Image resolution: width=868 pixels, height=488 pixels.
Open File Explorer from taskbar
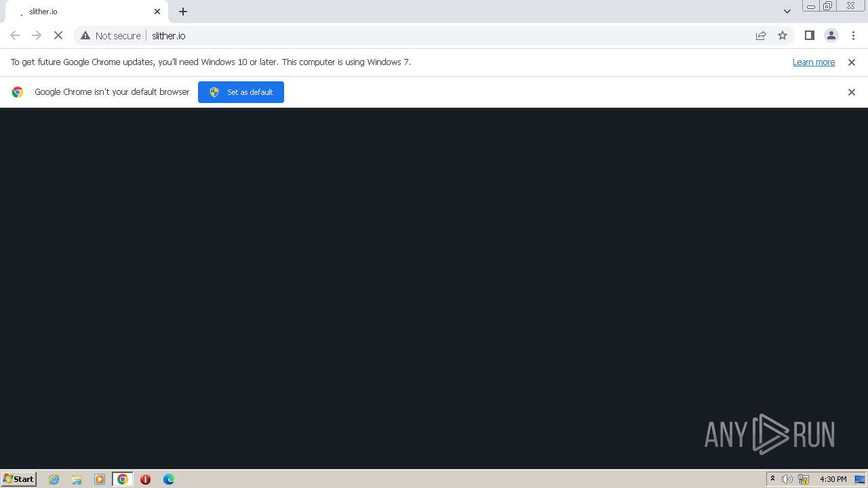(x=77, y=479)
